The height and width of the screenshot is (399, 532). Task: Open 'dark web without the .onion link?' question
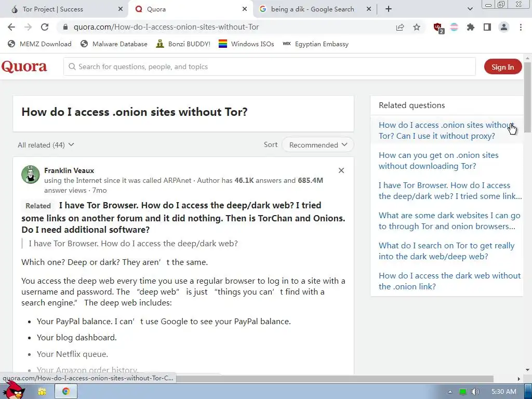pyautogui.click(x=449, y=281)
